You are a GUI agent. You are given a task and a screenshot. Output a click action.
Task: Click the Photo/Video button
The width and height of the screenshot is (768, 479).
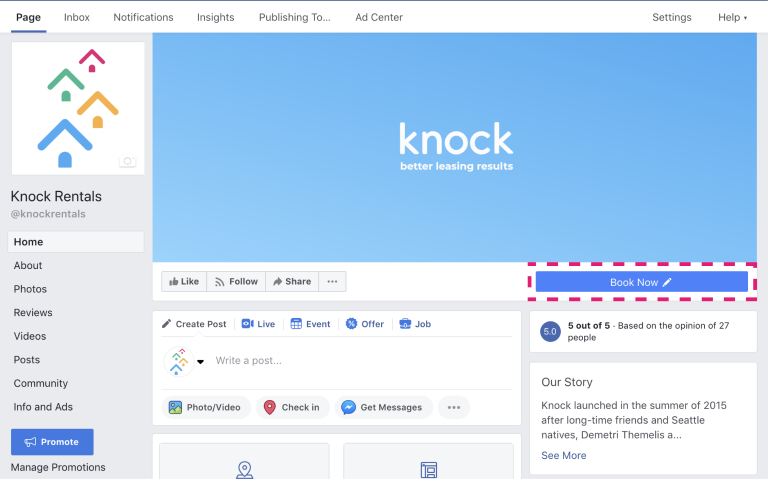click(x=206, y=407)
